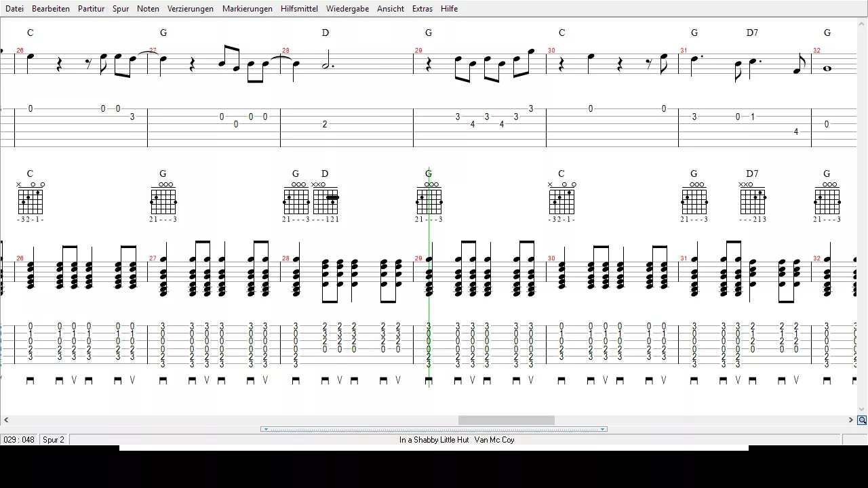This screenshot has width=868, height=488.
Task: Open the Bearbeiten menu
Action: coord(51,9)
